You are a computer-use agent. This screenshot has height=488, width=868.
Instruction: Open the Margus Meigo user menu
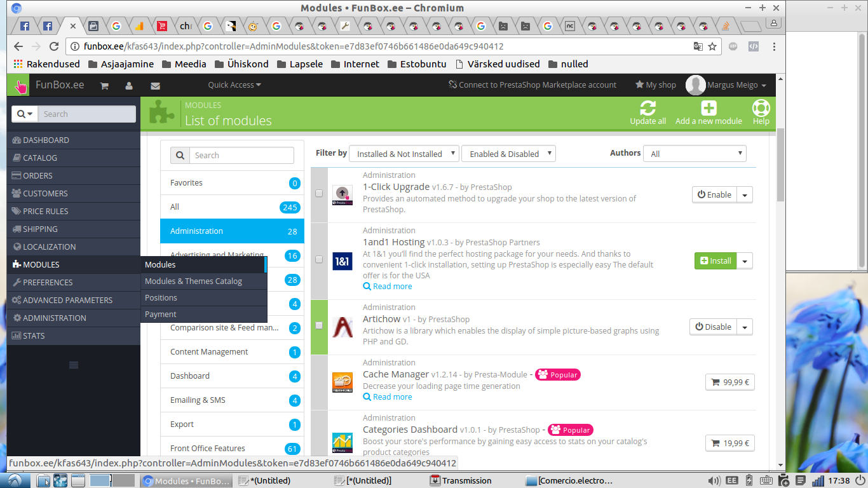tap(726, 85)
